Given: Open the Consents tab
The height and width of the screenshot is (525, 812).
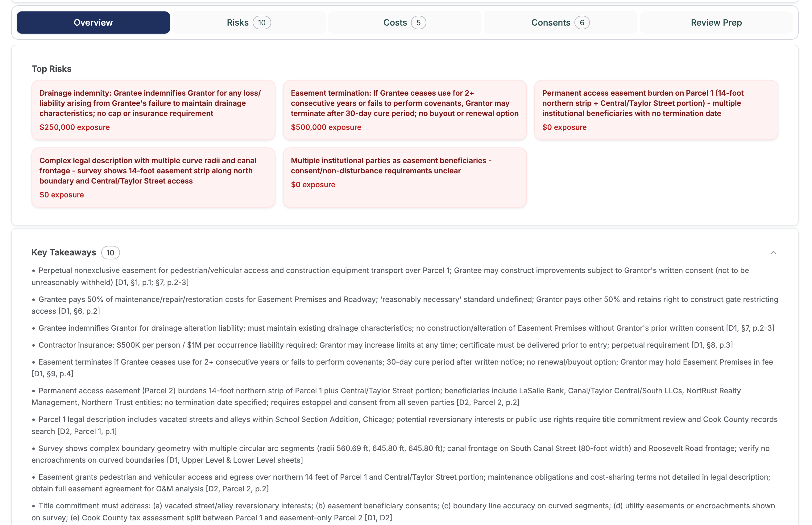Looking at the screenshot, I should click(x=550, y=23).
